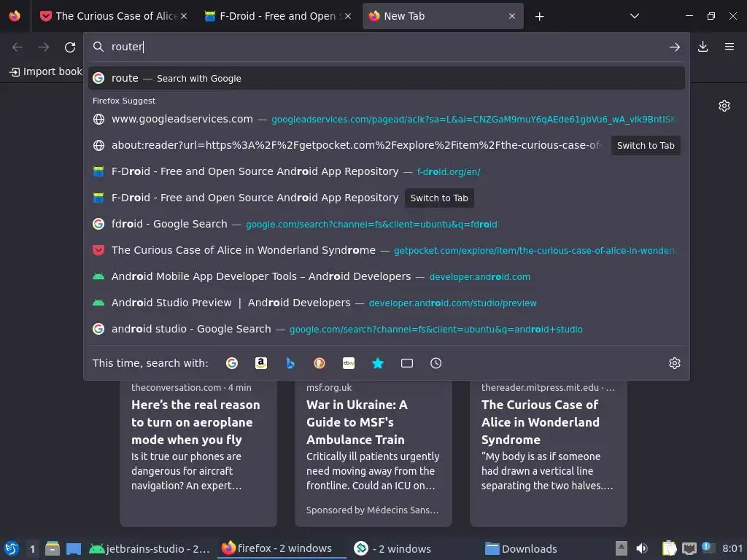Switch to the F-Droid tab
Image resolution: width=747 pixels, height=560 pixels.
(x=278, y=16)
